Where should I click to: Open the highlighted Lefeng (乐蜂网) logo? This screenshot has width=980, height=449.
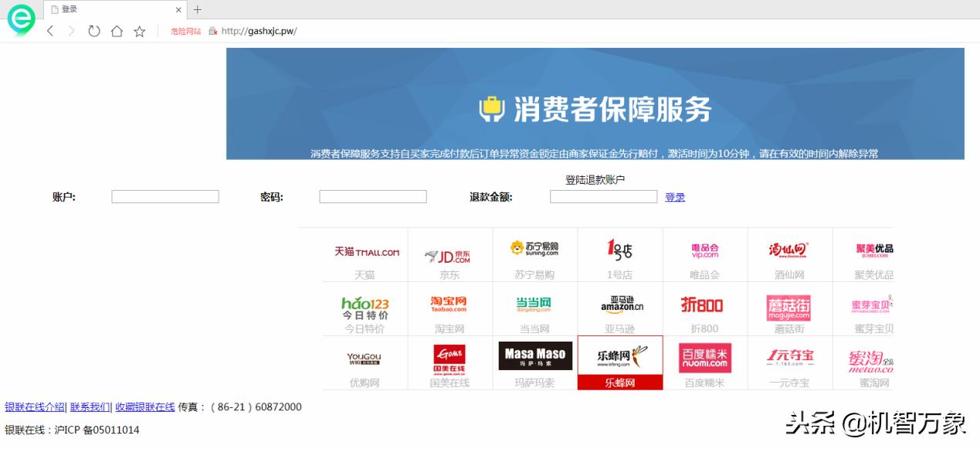point(619,357)
